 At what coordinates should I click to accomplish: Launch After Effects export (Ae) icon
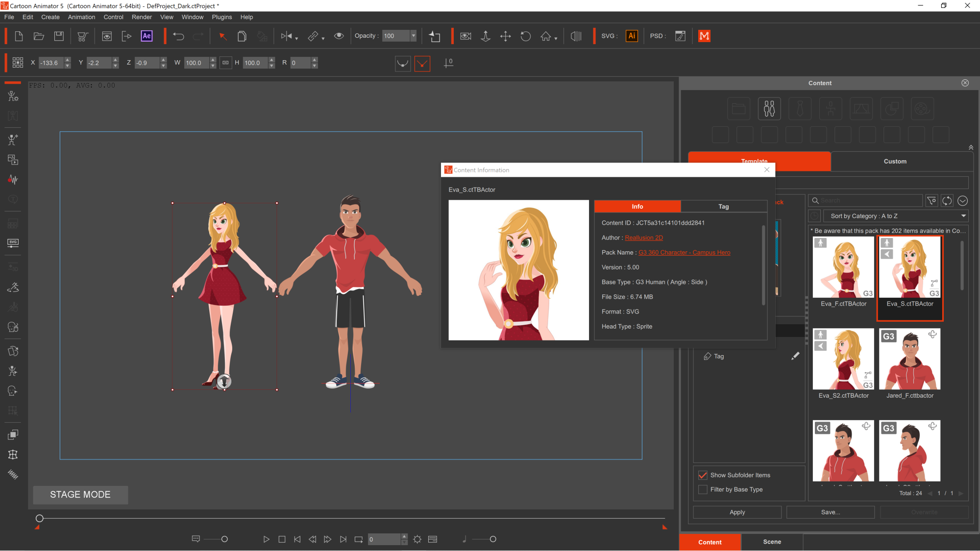[x=147, y=36]
